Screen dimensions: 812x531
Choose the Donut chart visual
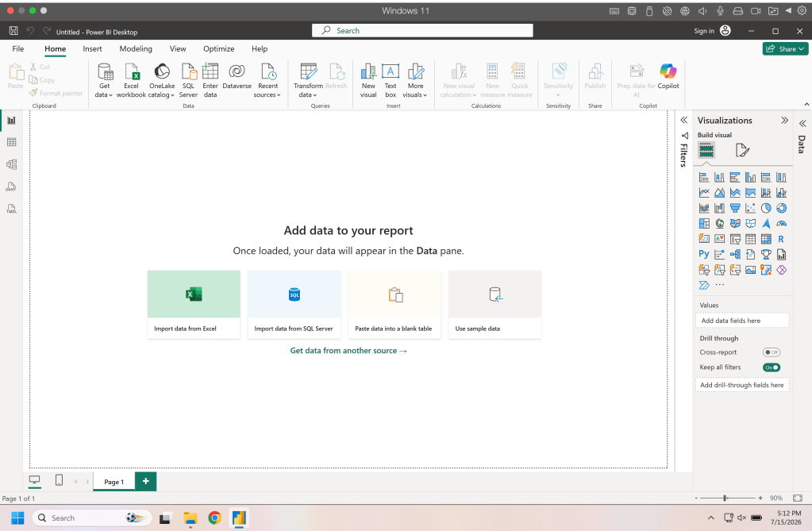click(782, 208)
